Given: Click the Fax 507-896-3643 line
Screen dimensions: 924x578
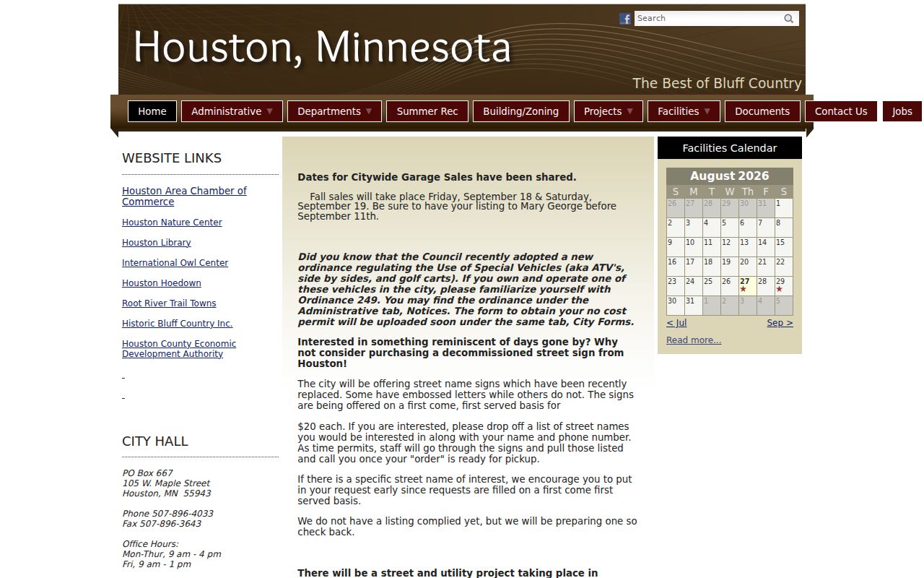Looking at the screenshot, I should [x=162, y=524].
